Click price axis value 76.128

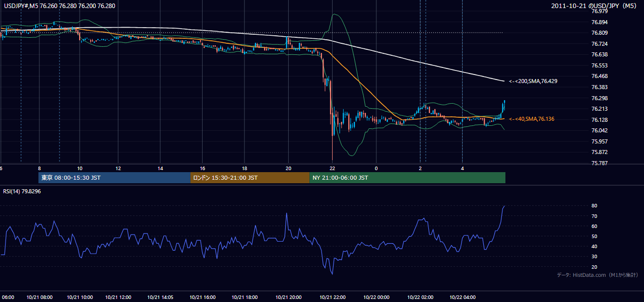tap(599, 120)
